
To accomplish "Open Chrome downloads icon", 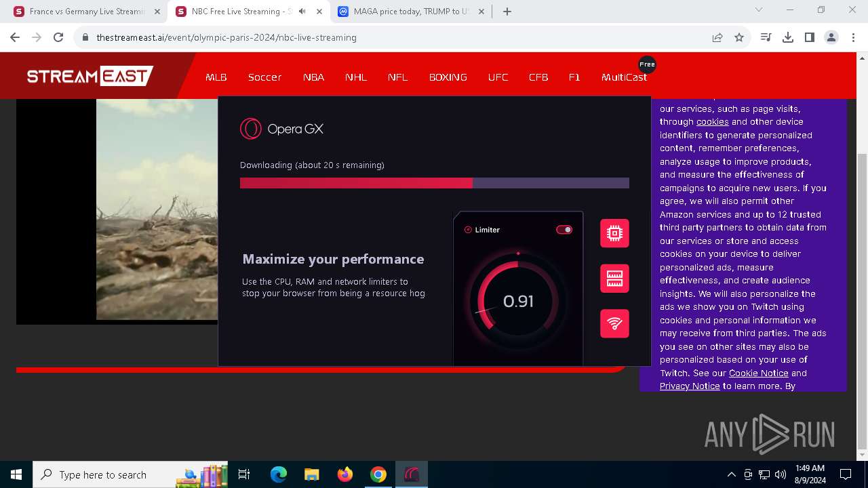I will pyautogui.click(x=788, y=37).
